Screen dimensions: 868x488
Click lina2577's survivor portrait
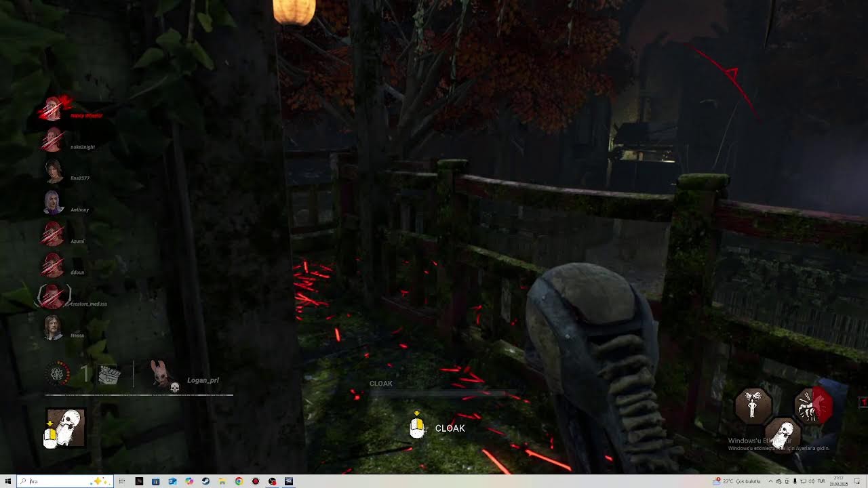click(x=54, y=171)
